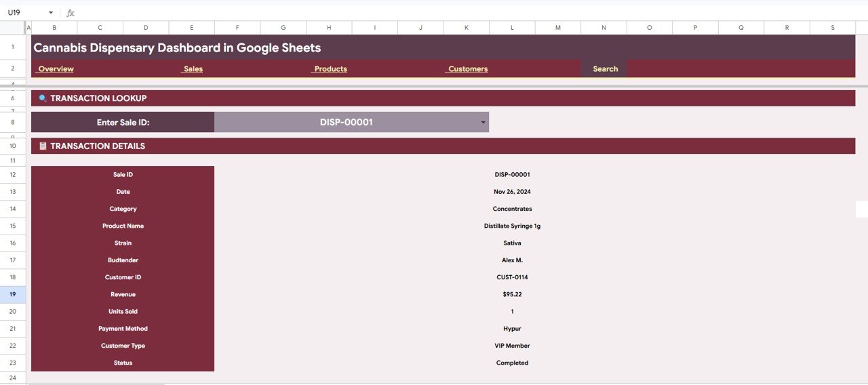The width and height of the screenshot is (868, 385).
Task: Click the Strain label cell
Action: pyautogui.click(x=123, y=243)
